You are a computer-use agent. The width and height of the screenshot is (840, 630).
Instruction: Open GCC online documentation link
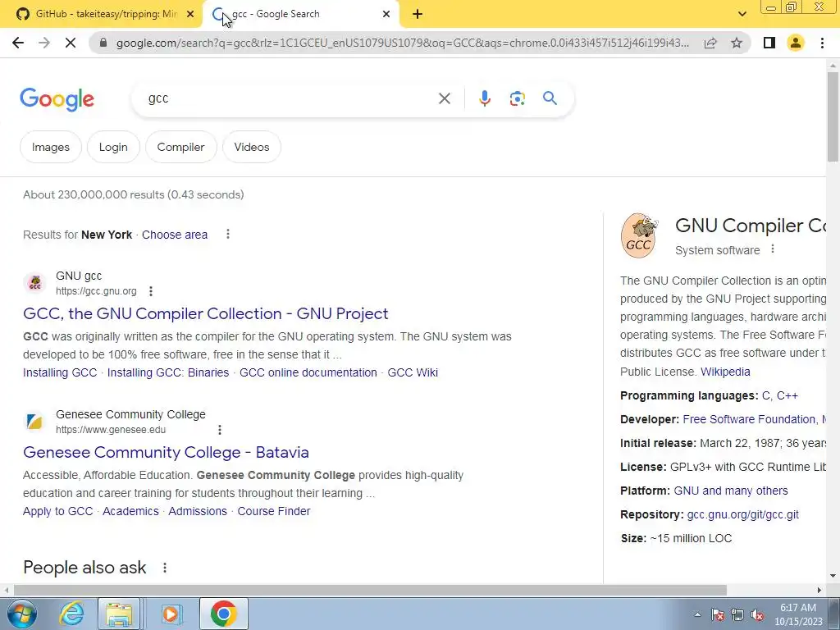tap(308, 373)
